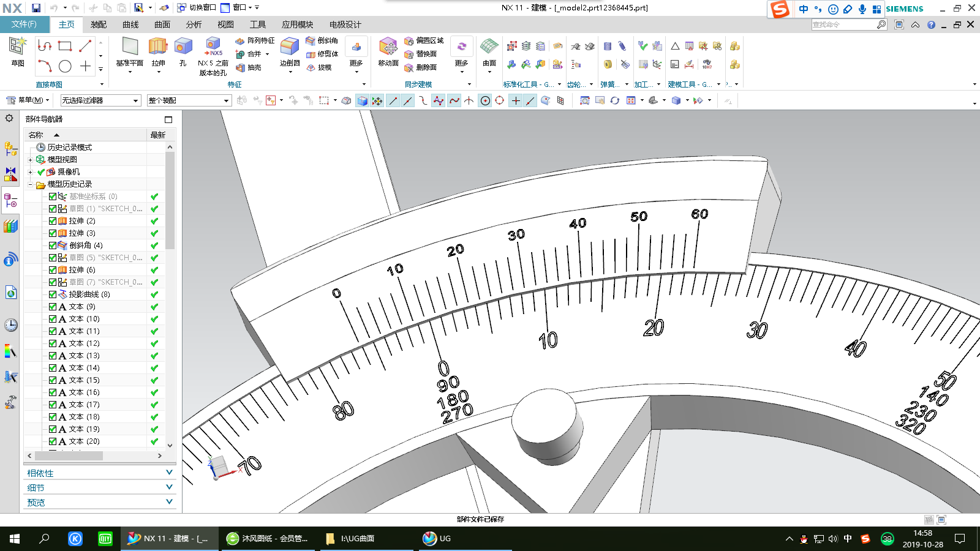The height and width of the screenshot is (551, 980).
Task: Uncheck the 拉伸 (2) feature checkbox
Action: coord(53,221)
